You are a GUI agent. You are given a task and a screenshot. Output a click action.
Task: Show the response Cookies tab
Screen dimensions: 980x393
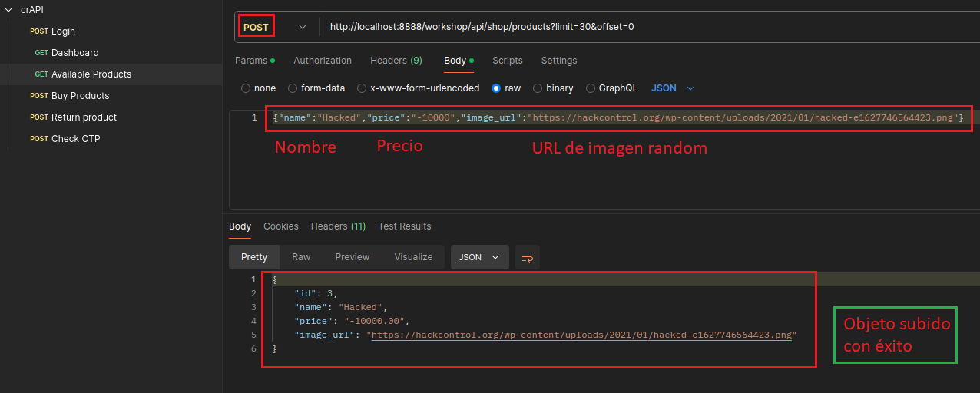click(x=280, y=226)
